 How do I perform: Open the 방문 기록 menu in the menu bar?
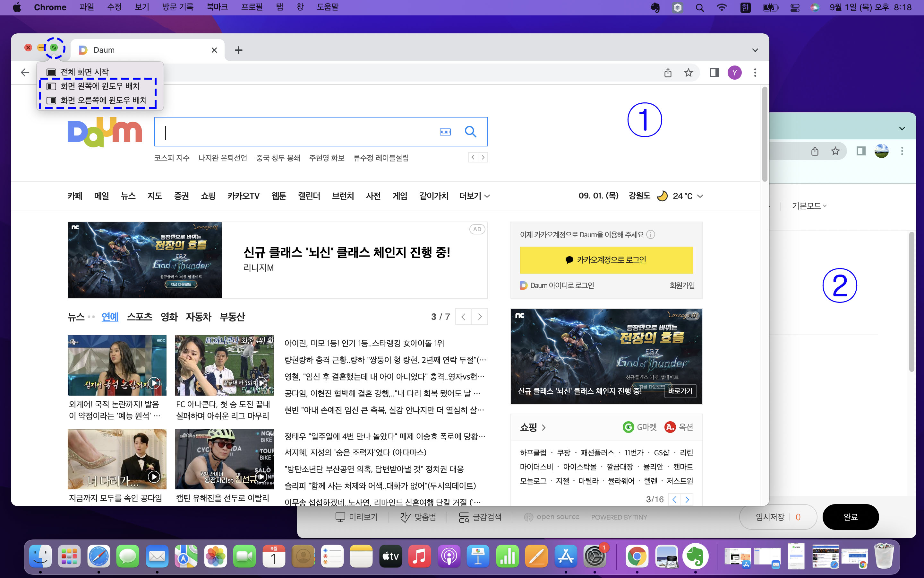[177, 7]
